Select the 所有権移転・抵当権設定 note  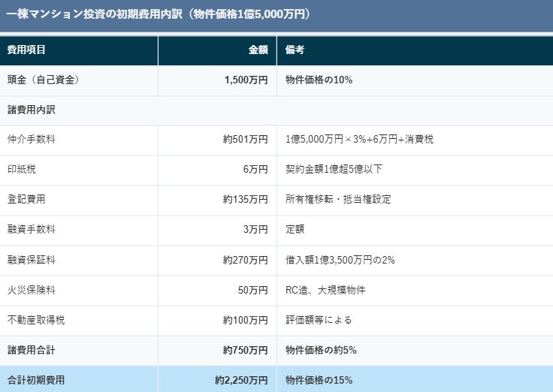tap(338, 200)
